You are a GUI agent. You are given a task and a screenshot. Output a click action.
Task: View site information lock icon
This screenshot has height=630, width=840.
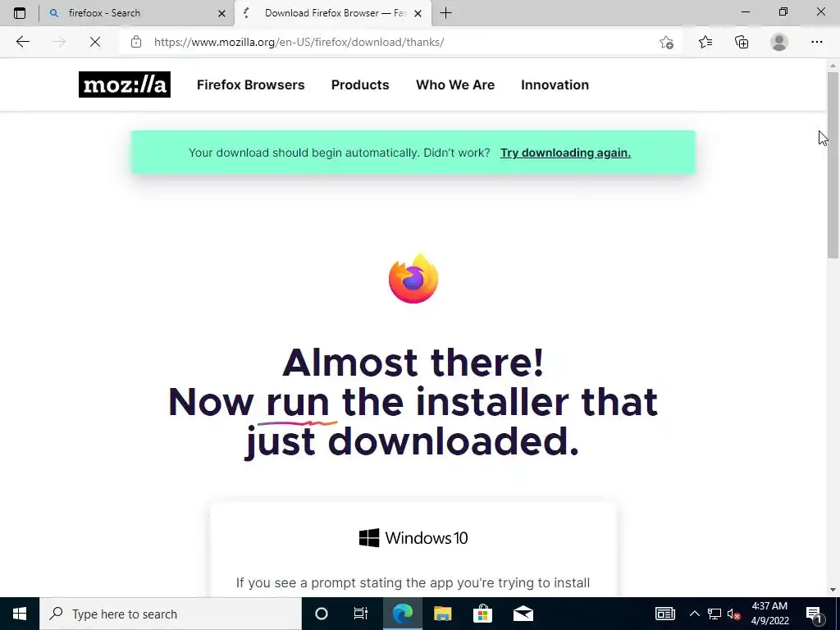(x=136, y=42)
